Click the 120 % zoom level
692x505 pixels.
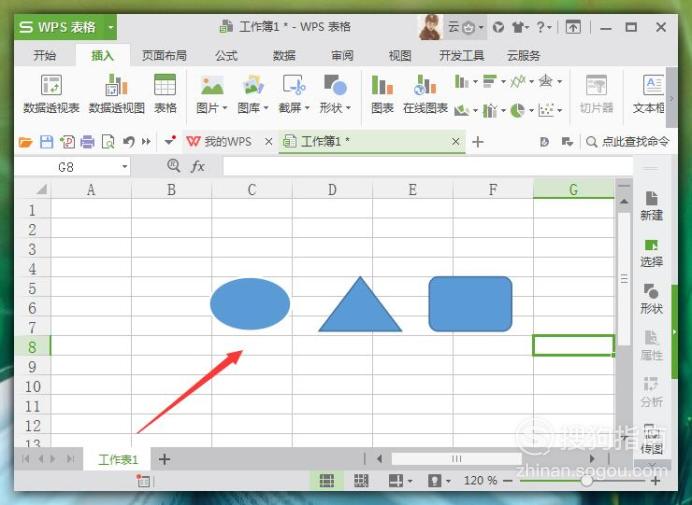click(x=480, y=481)
